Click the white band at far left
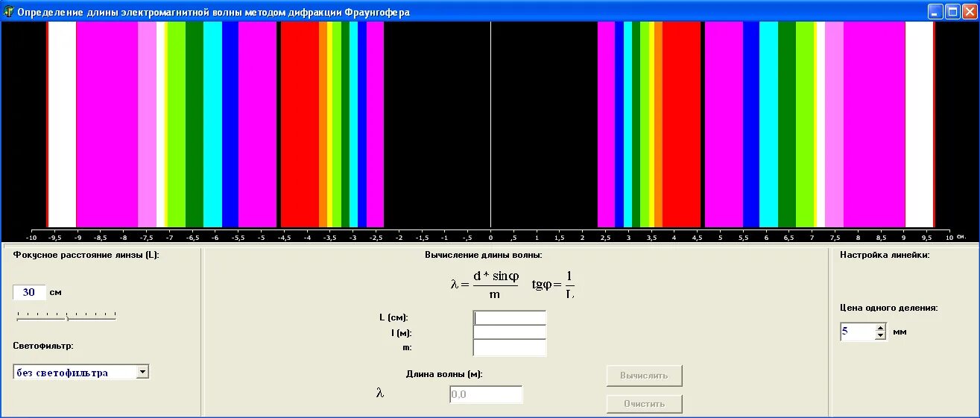 62,124
